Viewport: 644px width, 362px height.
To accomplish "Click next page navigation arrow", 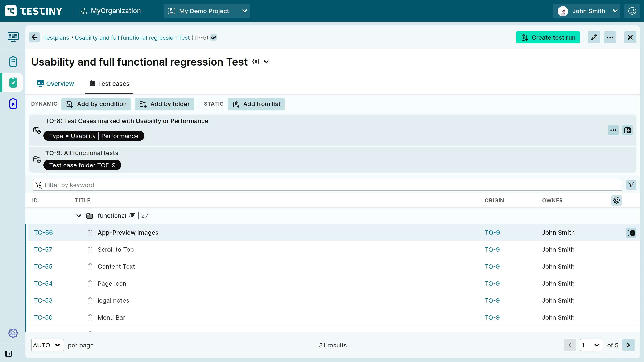I will [x=628, y=345].
